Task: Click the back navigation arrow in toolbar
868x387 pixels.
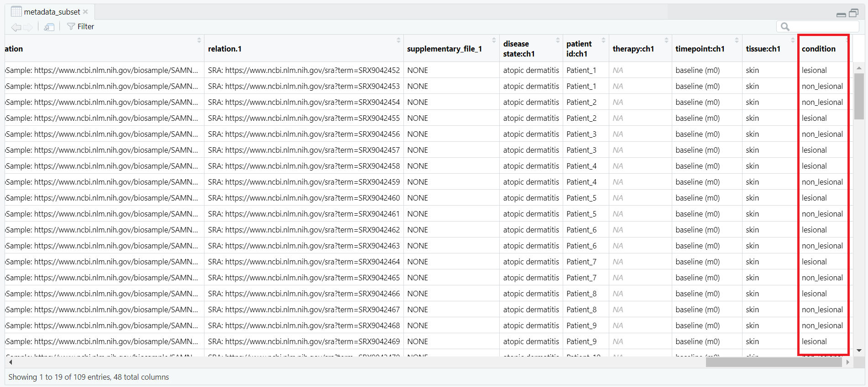Action: pyautogui.click(x=16, y=27)
